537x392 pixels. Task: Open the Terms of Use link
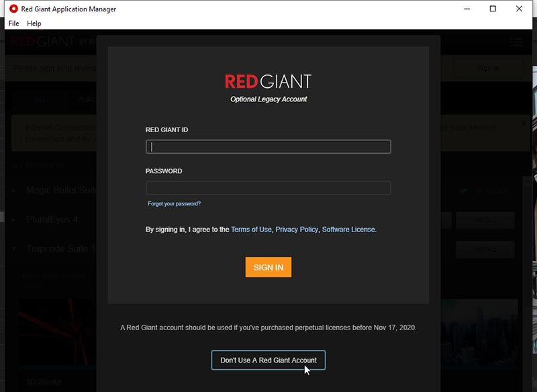(x=251, y=230)
